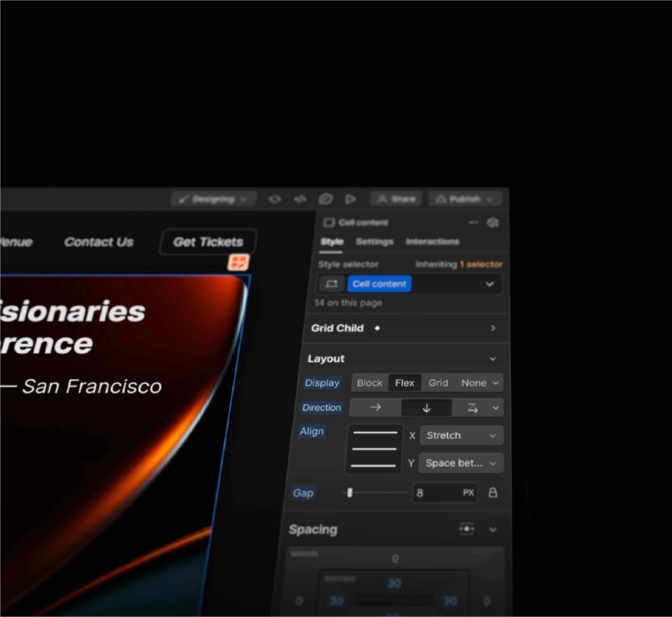Click the selector states icon left of Cell content
Viewport: 672px width, 617px height.
click(331, 284)
